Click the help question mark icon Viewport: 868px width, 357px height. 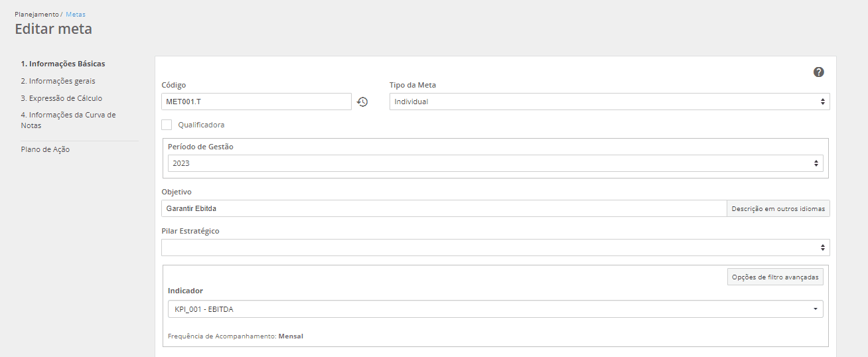(x=819, y=72)
